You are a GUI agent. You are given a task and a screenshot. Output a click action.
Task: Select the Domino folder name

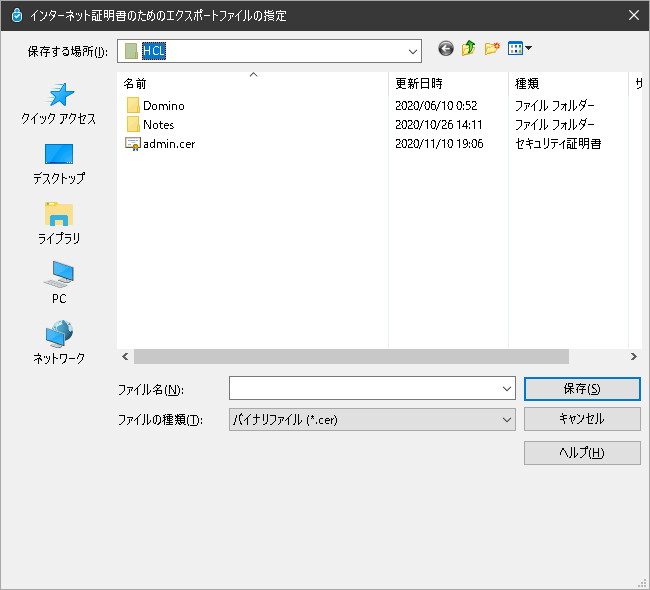pos(164,106)
